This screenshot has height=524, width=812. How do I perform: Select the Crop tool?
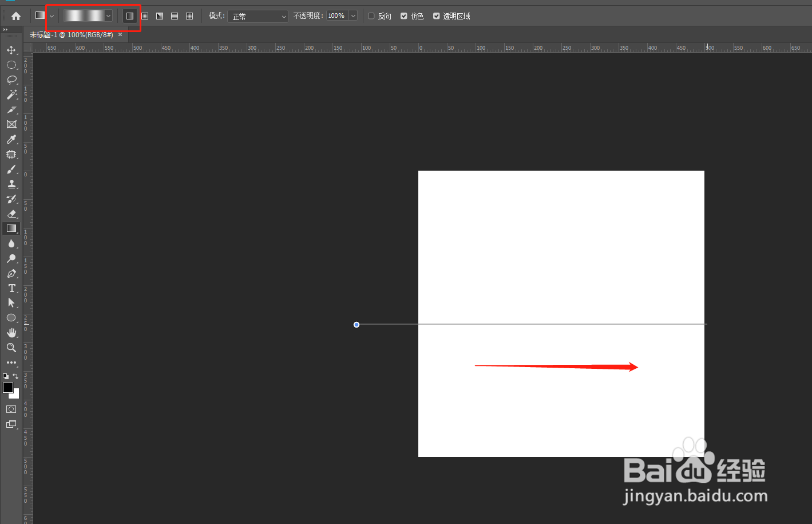coord(11,110)
